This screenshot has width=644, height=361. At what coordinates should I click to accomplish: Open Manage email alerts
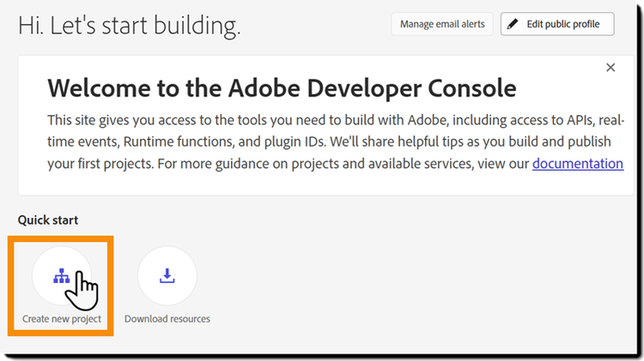click(442, 24)
